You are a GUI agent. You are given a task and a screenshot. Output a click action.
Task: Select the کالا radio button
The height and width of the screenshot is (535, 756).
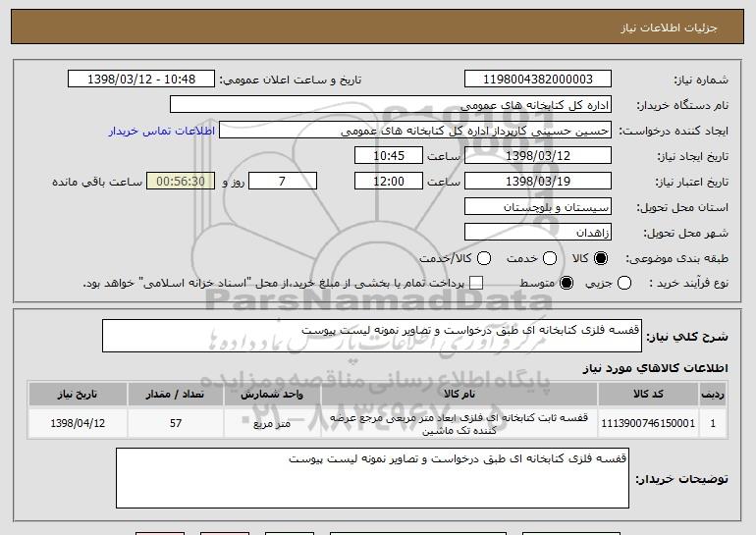point(601,259)
